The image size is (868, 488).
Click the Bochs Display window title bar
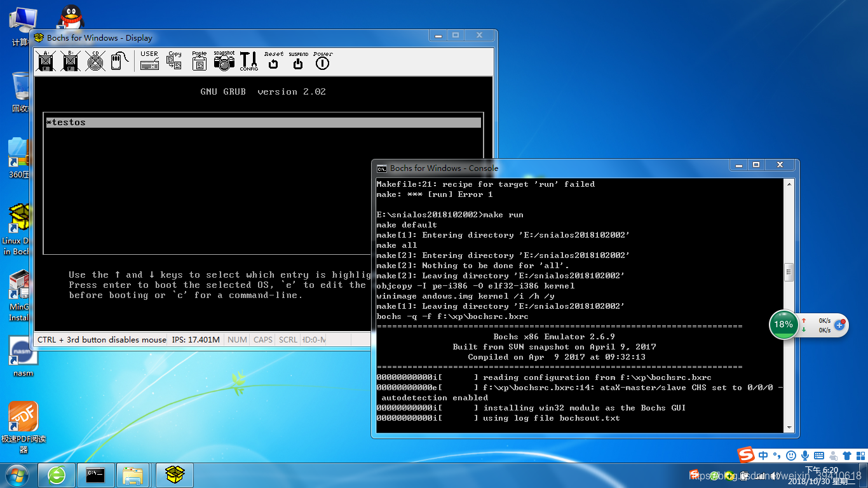pyautogui.click(x=229, y=37)
